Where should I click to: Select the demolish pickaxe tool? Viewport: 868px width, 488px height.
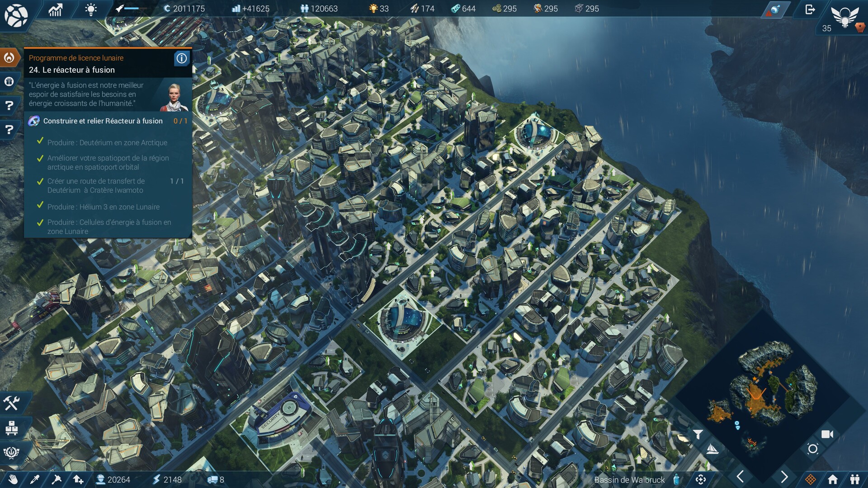(x=57, y=479)
